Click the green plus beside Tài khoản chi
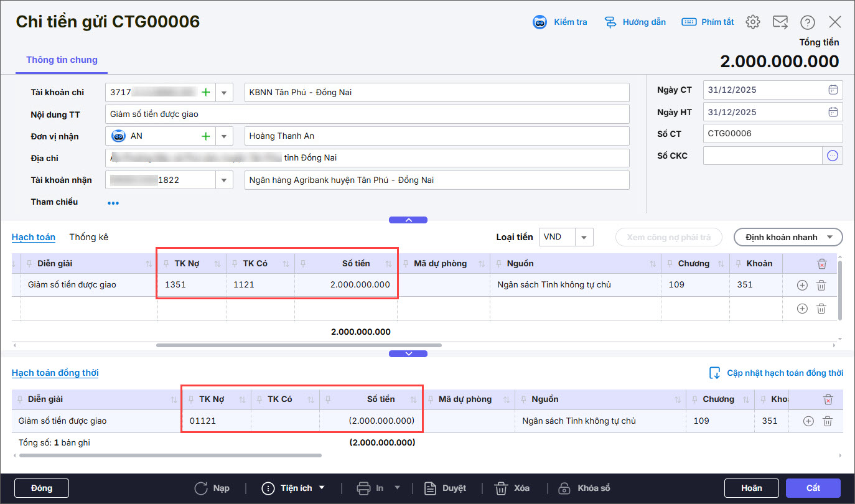The width and height of the screenshot is (855, 504). point(206,93)
